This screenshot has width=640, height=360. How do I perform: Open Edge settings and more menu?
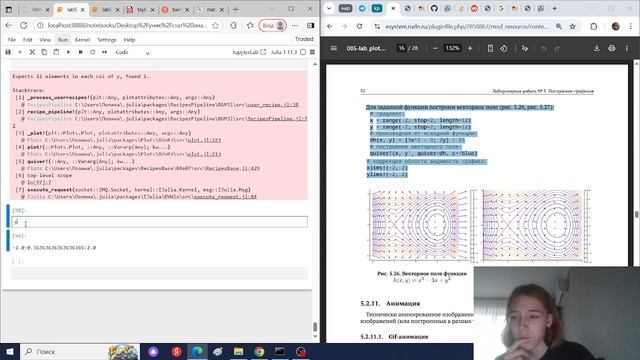pyautogui.click(x=295, y=25)
